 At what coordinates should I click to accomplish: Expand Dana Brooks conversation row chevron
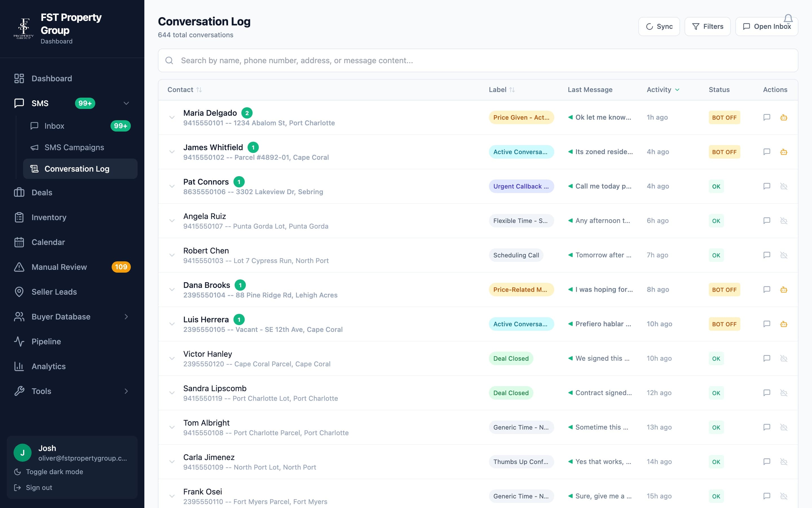[172, 290]
